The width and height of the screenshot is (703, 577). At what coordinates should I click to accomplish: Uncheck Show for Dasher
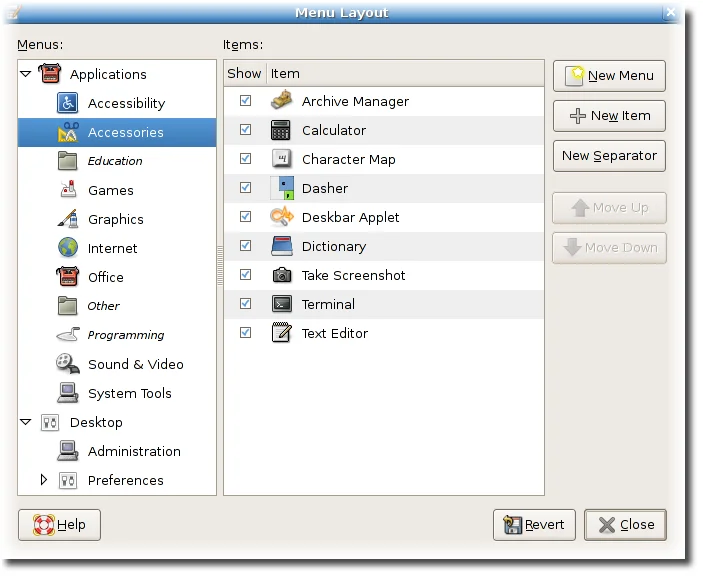(245, 187)
